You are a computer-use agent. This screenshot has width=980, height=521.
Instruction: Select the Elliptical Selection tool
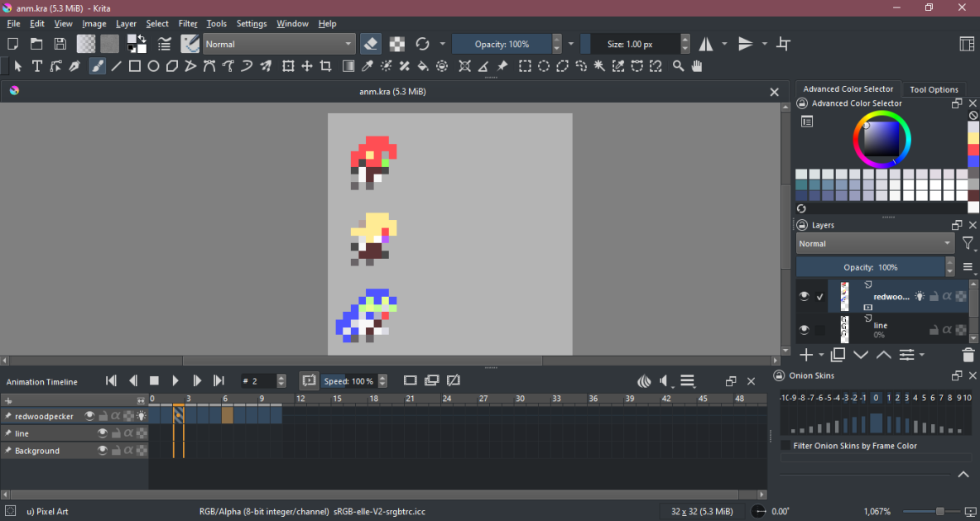(544, 66)
